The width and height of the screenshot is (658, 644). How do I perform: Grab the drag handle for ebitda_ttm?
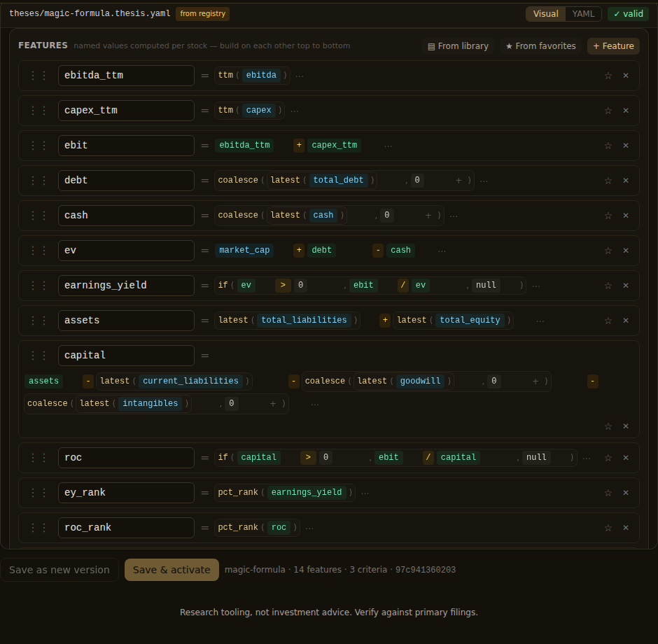[x=38, y=76]
